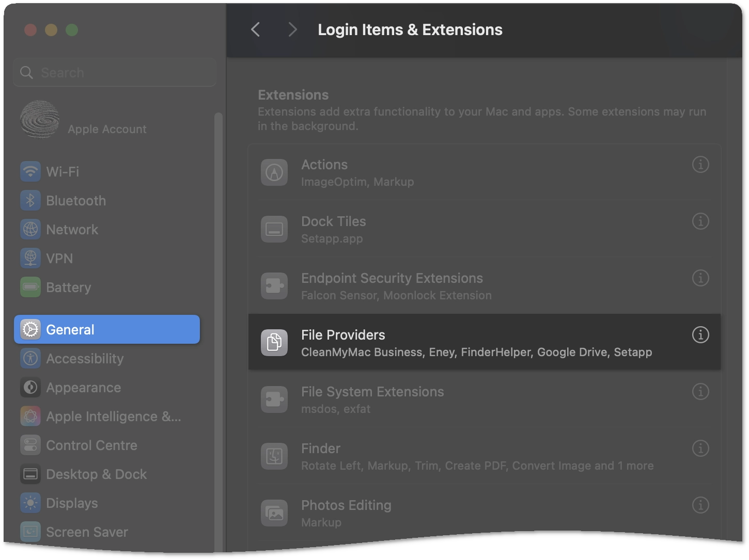Click the Network globe icon

pyautogui.click(x=30, y=229)
